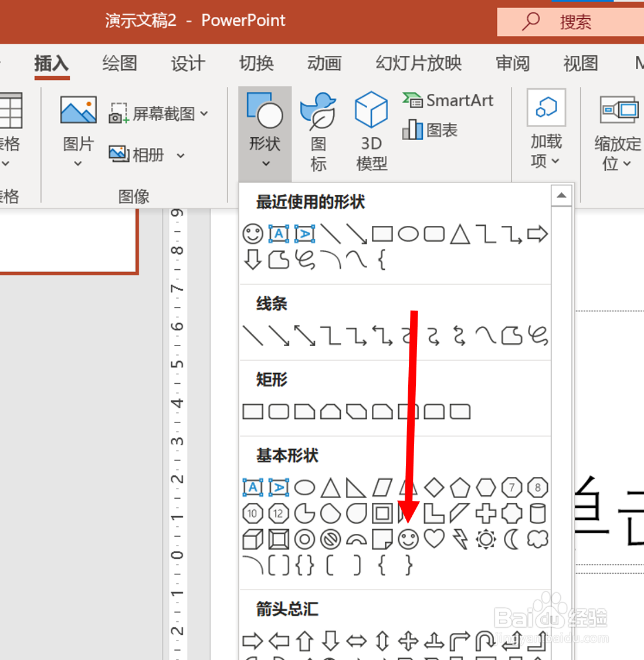Switch to the Draw tab

120,64
